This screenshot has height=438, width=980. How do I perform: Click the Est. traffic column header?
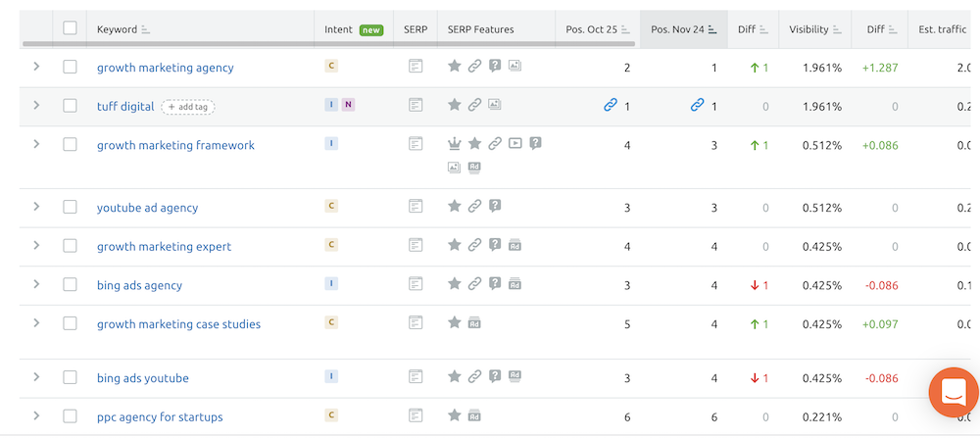[943, 29]
